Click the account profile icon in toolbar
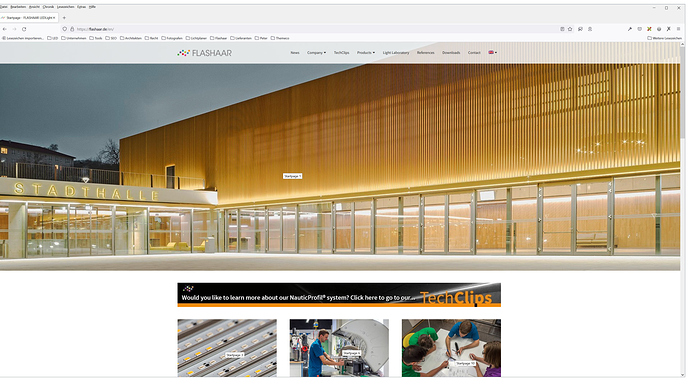The image size is (690, 388). coord(590,29)
